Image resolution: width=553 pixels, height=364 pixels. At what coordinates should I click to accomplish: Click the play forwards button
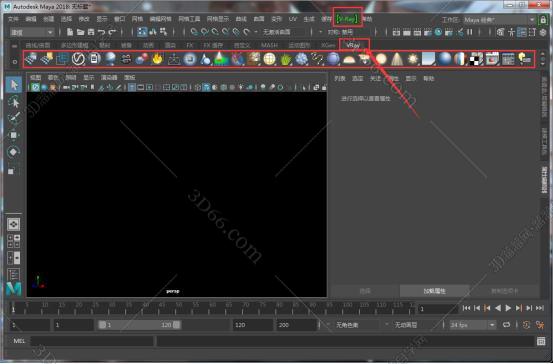(x=508, y=308)
